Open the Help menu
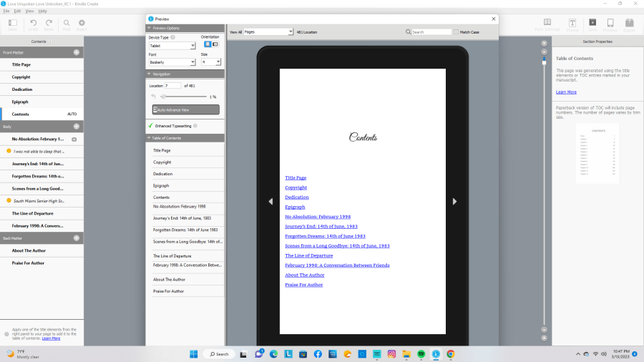Image resolution: width=644 pixels, height=362 pixels. (x=43, y=11)
